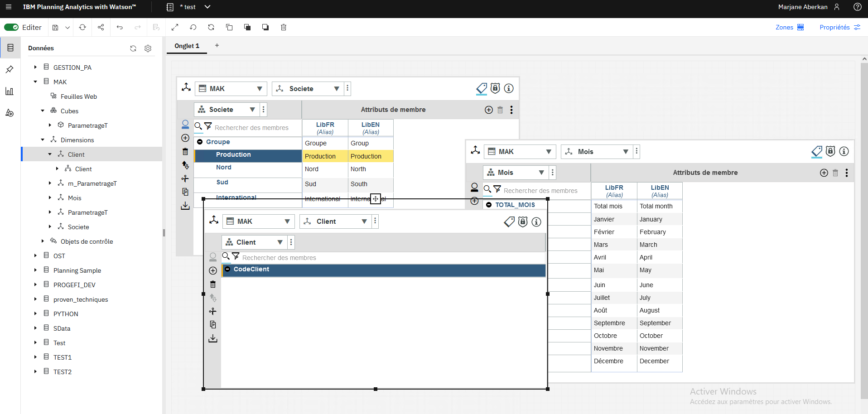Open the Zones panel link
868x414 pixels.
pyautogui.click(x=790, y=27)
